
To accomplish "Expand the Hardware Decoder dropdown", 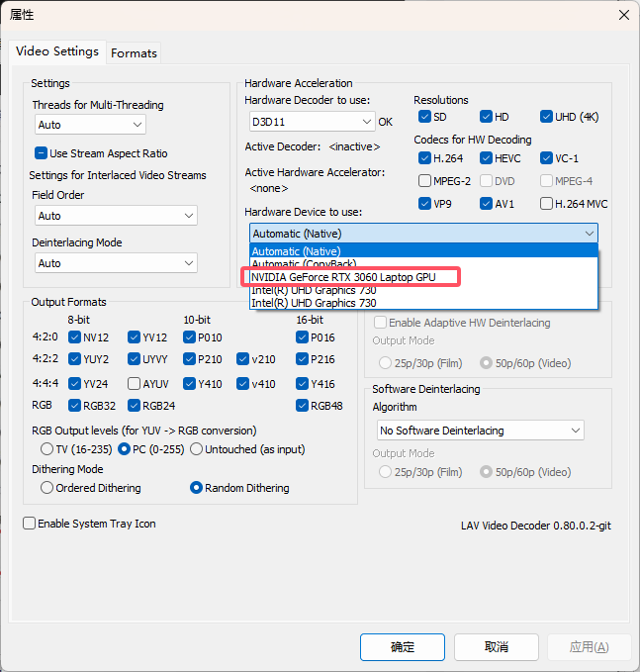I will pos(310,122).
